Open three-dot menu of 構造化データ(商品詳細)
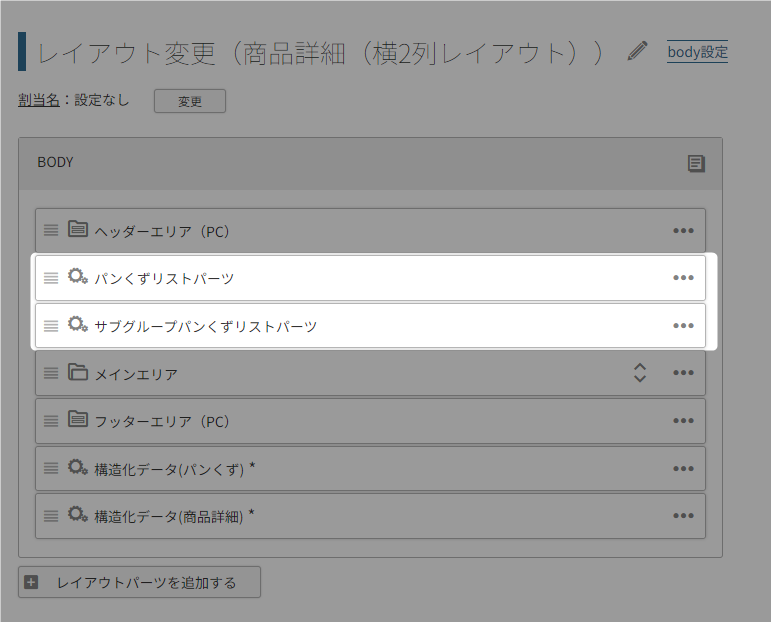This screenshot has width=771, height=622. 683,516
